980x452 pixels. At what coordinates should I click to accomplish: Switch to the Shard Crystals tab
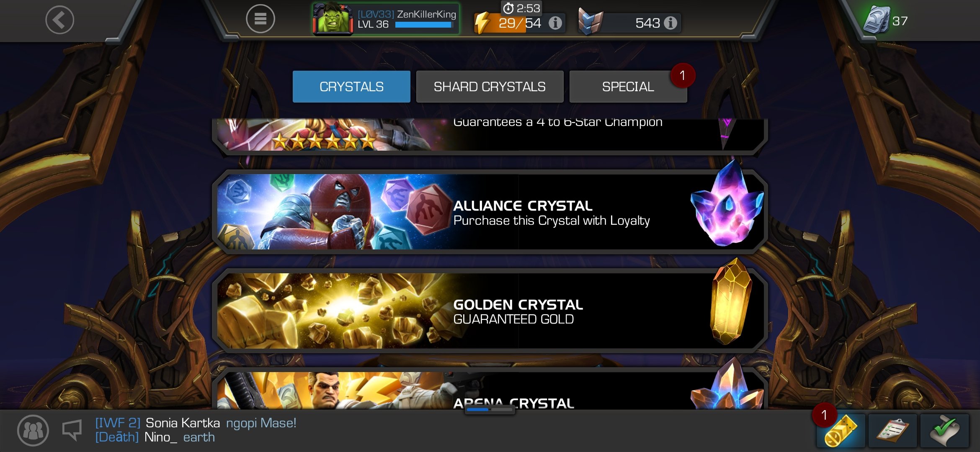coord(490,87)
